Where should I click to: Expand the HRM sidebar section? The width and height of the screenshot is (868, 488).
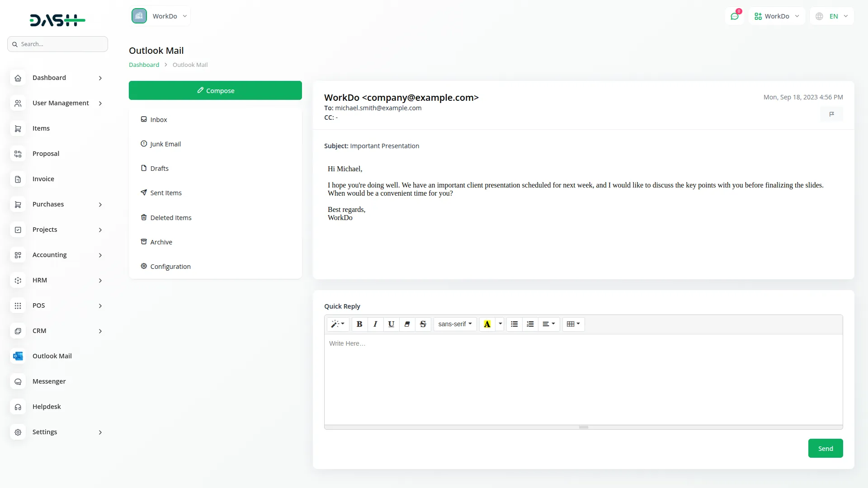point(57,280)
